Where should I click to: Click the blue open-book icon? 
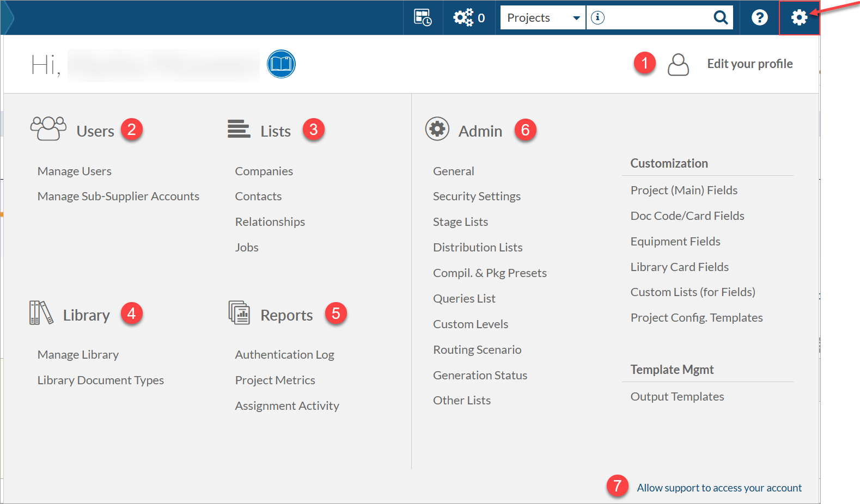281,64
